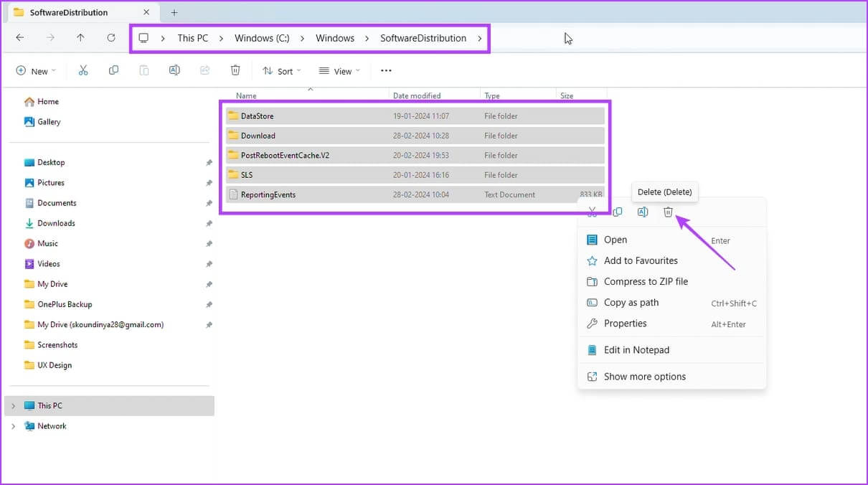Open Downloads in the sidebar
Image resolution: width=868 pixels, height=485 pixels.
(x=56, y=223)
